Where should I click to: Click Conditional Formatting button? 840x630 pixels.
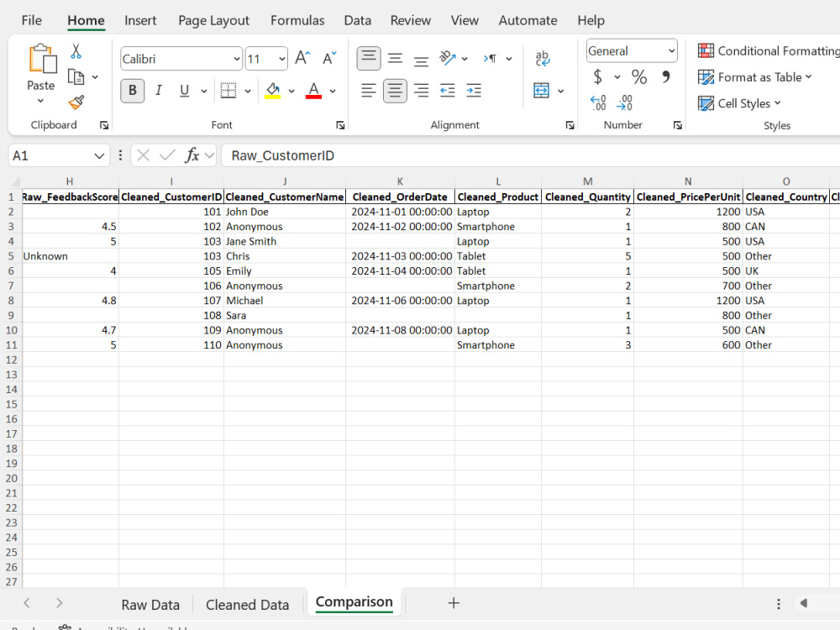pos(769,51)
